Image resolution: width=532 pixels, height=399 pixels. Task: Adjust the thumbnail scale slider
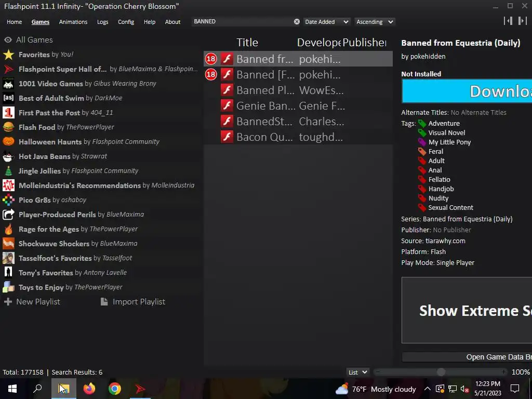[x=441, y=372]
